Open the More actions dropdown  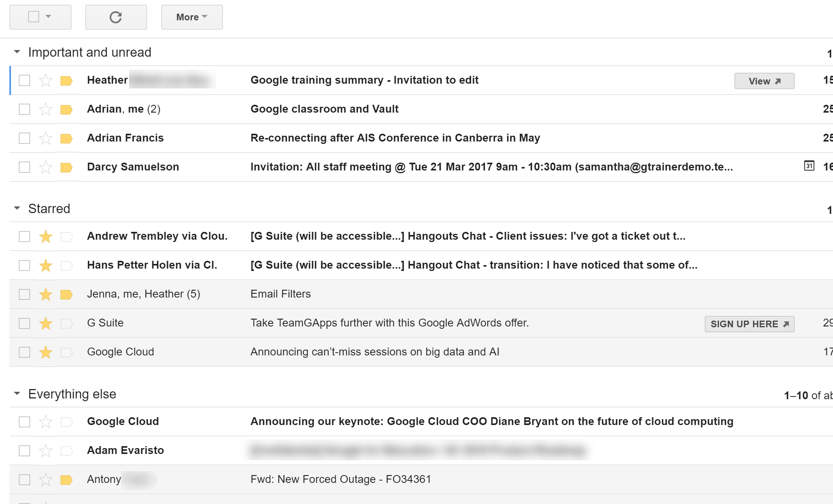(192, 17)
